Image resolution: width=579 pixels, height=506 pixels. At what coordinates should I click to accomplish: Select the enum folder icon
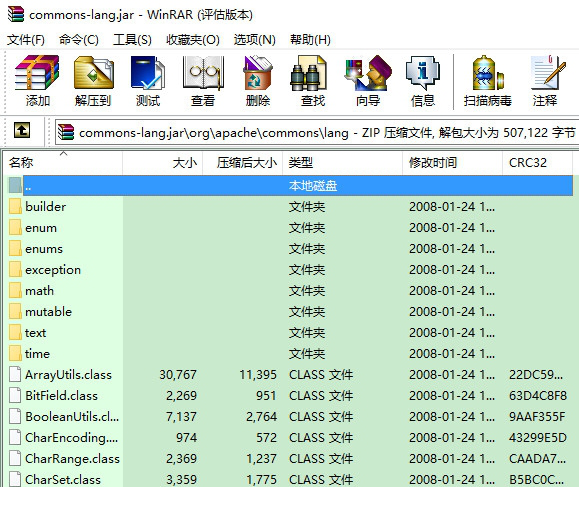pyautogui.click(x=15, y=228)
